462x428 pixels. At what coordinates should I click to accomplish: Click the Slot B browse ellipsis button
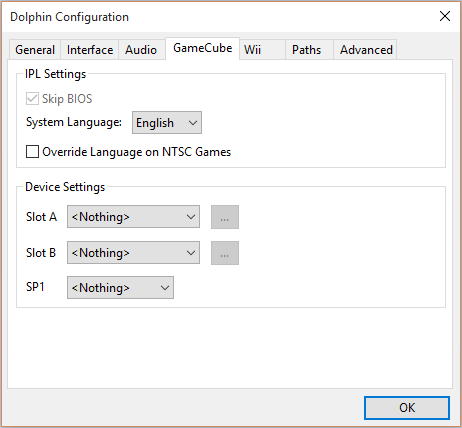click(225, 253)
